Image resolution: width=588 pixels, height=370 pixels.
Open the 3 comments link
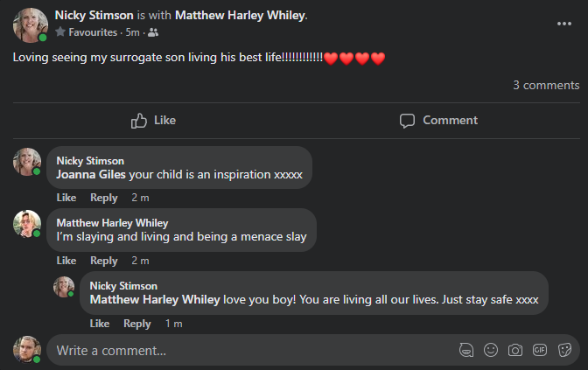546,85
